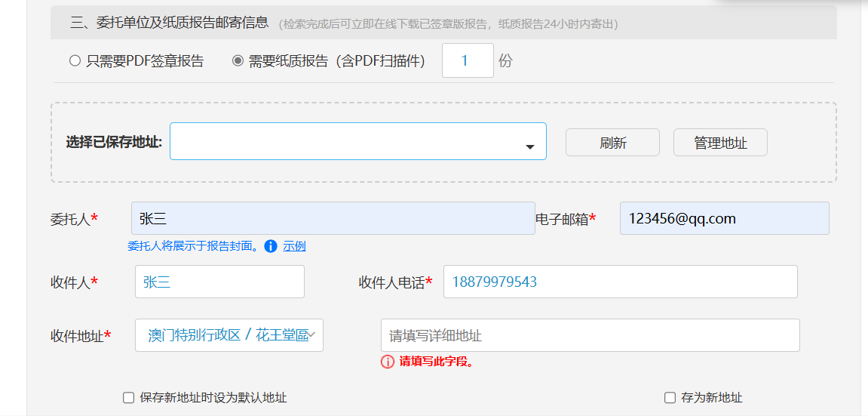Click the red error warning icon
This screenshot has width=868, height=416.
(x=388, y=362)
